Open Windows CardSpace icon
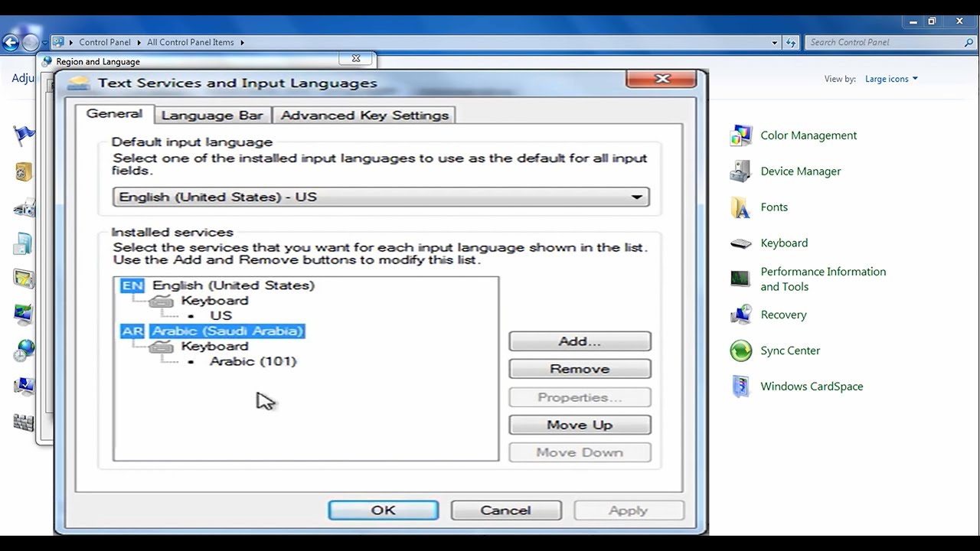980x551 pixels. click(740, 386)
